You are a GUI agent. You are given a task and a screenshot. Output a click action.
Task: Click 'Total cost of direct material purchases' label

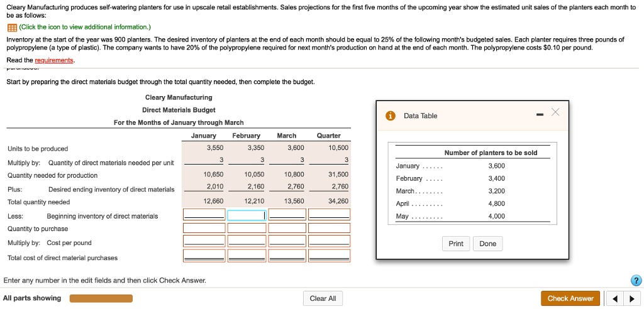[x=62, y=258]
